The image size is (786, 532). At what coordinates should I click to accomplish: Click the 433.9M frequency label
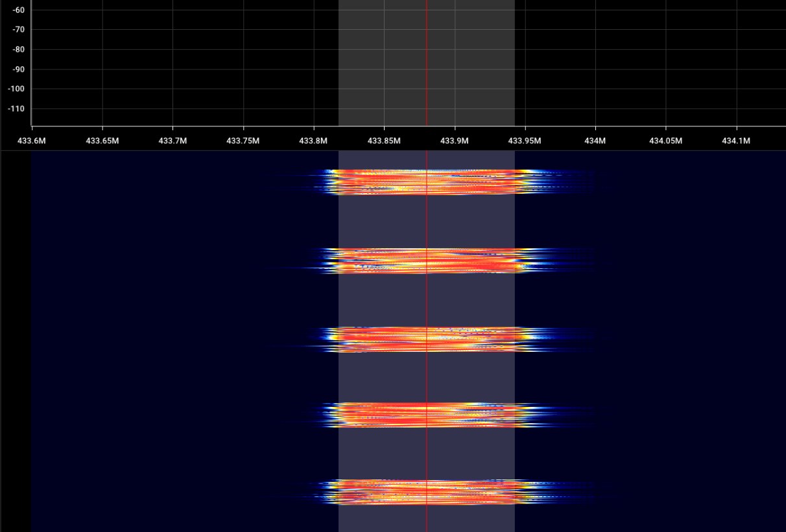[454, 141]
